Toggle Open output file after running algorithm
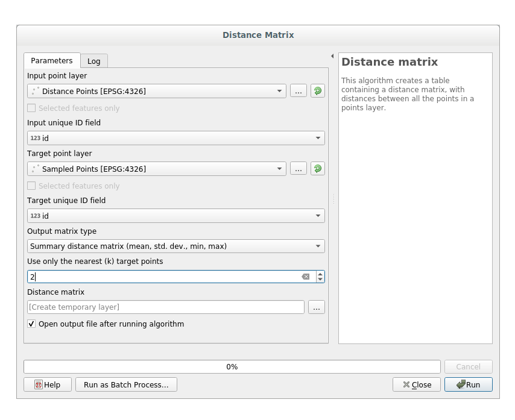Screen dimensions: 515x420 coord(31,324)
